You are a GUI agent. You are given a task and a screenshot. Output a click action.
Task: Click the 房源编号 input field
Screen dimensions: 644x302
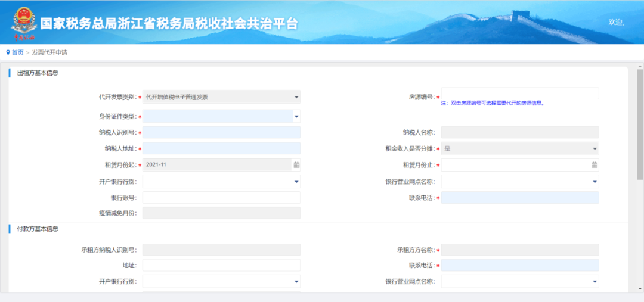tap(519, 94)
